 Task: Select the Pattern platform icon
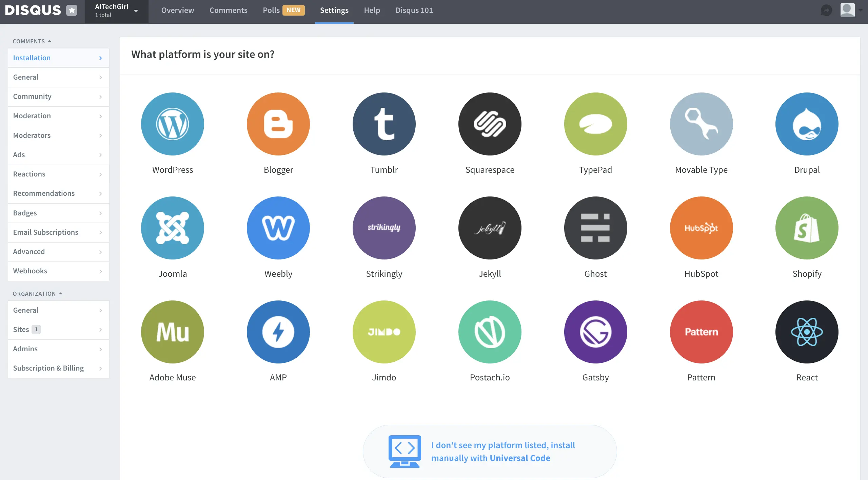point(702,332)
